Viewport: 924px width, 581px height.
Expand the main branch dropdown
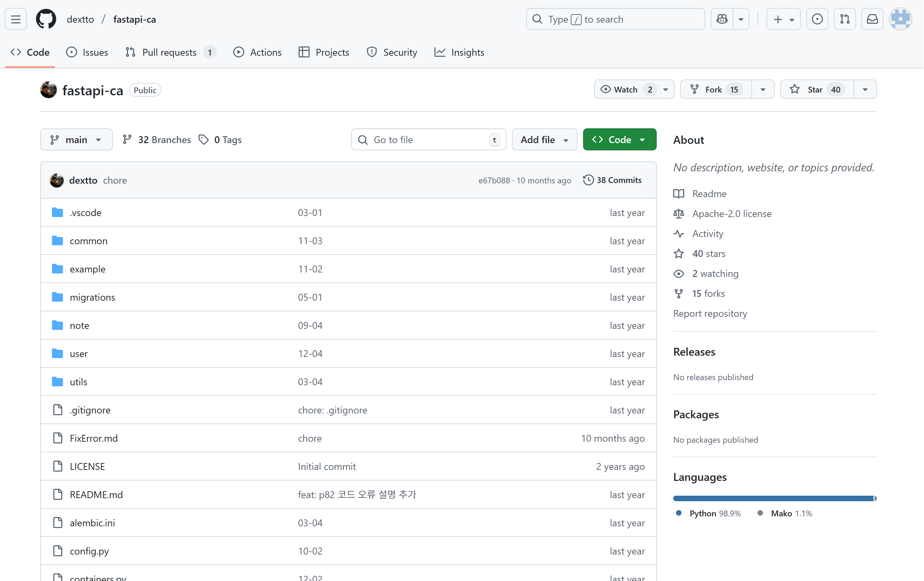point(76,140)
